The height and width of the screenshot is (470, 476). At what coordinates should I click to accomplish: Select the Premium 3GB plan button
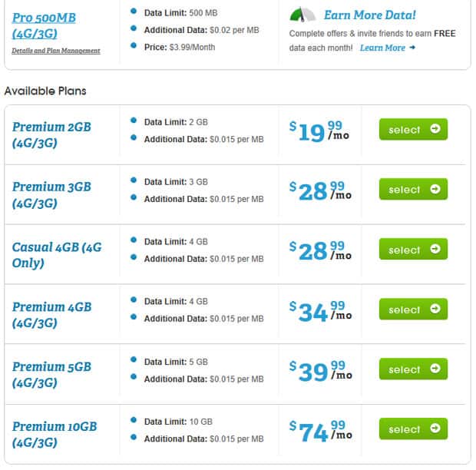pyautogui.click(x=413, y=189)
